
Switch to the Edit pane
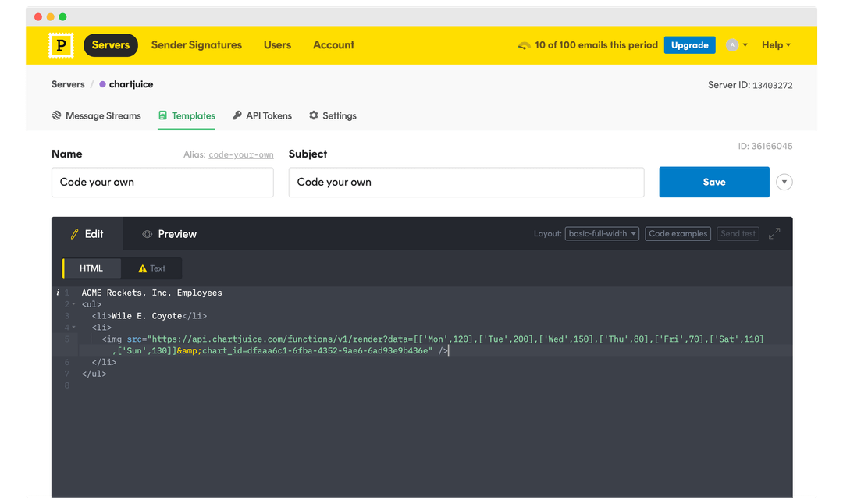point(87,234)
